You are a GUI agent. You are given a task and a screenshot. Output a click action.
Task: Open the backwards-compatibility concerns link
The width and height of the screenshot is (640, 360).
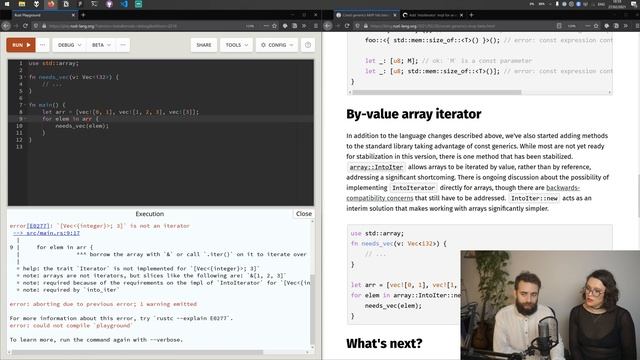[x=463, y=193]
